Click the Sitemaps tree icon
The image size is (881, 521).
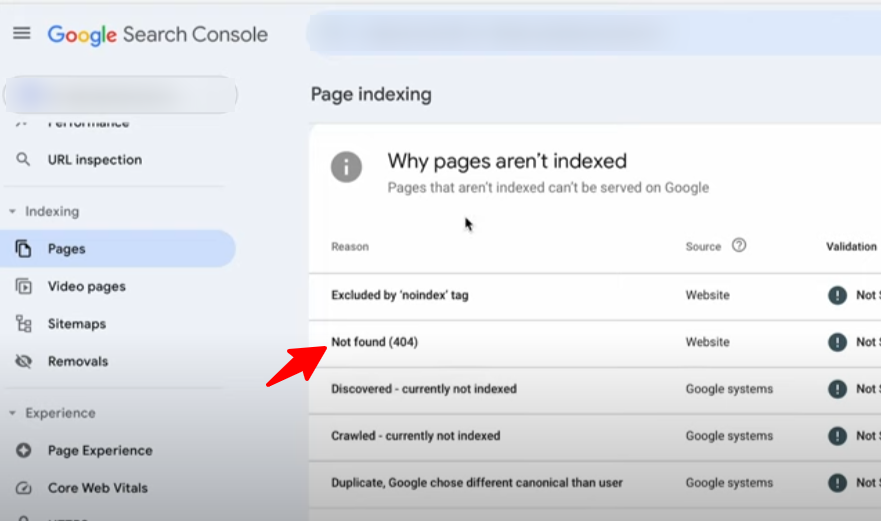coord(23,324)
